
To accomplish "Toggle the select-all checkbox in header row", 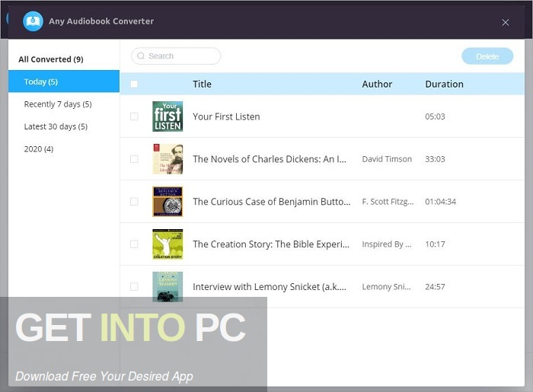I will [x=134, y=84].
